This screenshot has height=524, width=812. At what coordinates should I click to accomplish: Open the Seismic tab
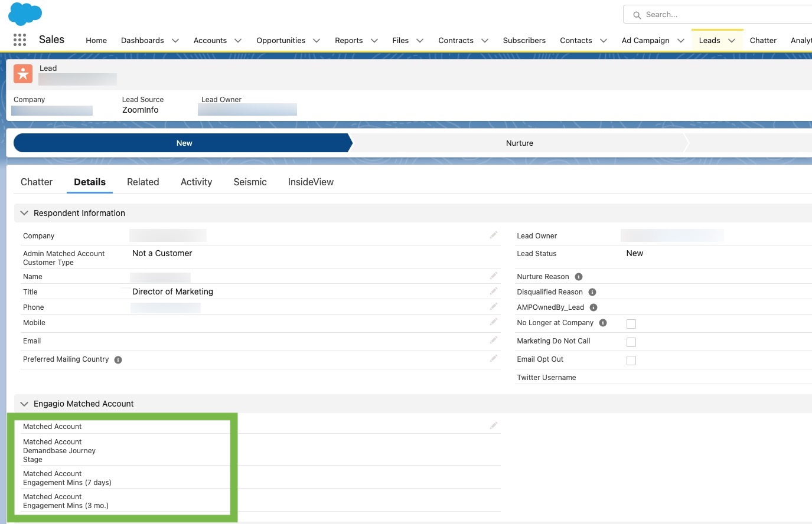250,182
